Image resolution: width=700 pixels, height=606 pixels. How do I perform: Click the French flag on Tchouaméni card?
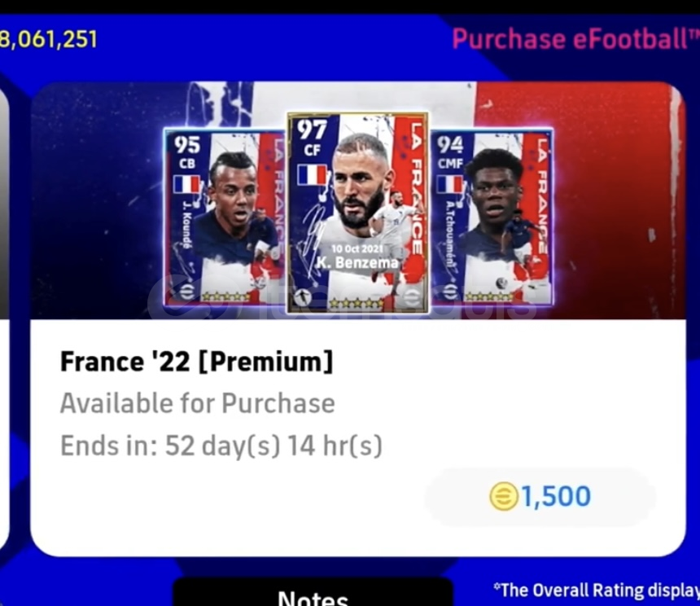pos(450,184)
